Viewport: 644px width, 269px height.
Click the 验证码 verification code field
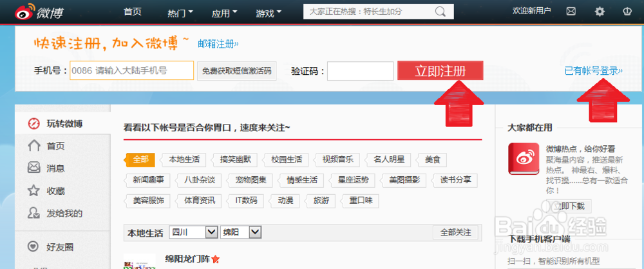click(x=360, y=71)
